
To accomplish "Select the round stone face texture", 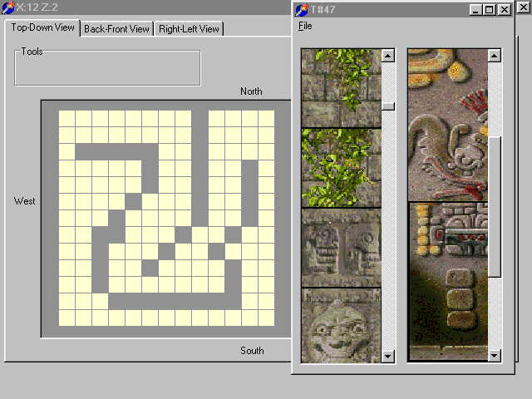I will pos(342,326).
